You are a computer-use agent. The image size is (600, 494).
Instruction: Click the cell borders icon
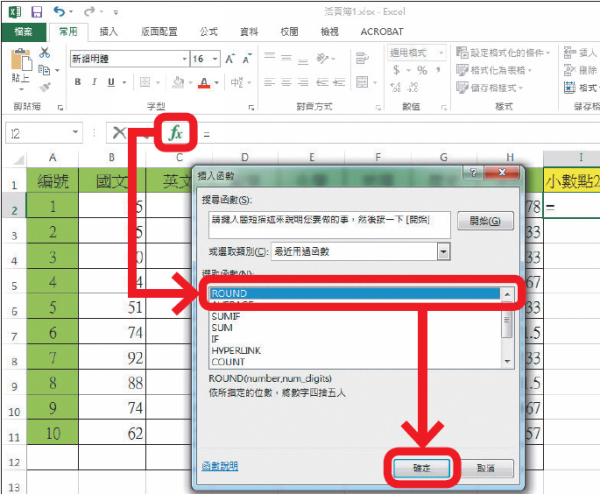[x=145, y=82]
